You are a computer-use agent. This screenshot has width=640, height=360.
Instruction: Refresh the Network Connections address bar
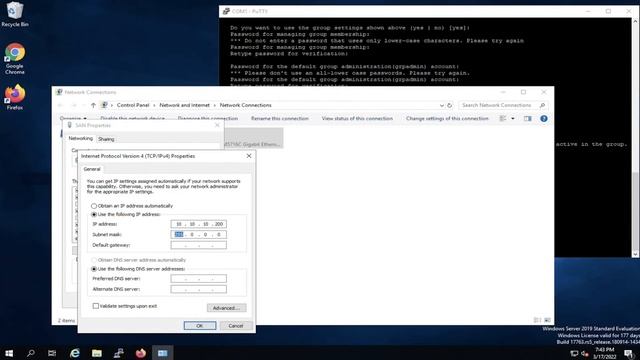pyautogui.click(x=449, y=105)
